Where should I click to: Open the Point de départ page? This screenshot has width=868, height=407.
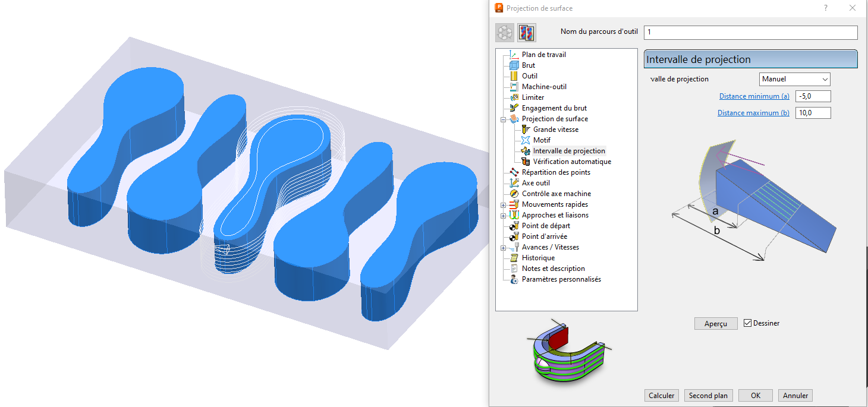(546, 226)
